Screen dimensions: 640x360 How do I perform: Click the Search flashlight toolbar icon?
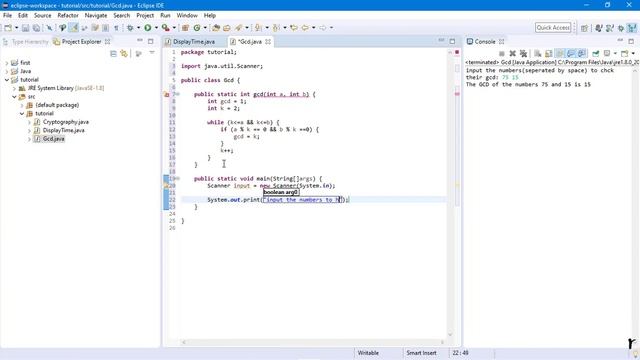239,28
